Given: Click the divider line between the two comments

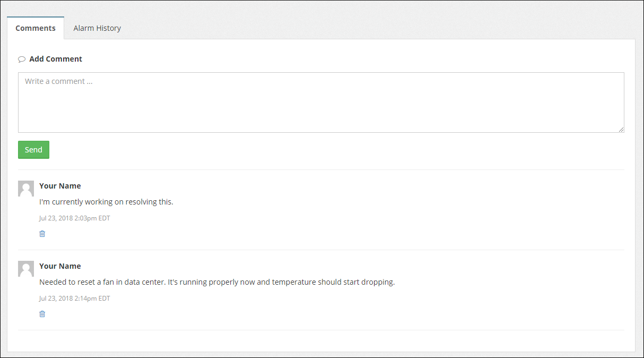Looking at the screenshot, I should (x=321, y=250).
